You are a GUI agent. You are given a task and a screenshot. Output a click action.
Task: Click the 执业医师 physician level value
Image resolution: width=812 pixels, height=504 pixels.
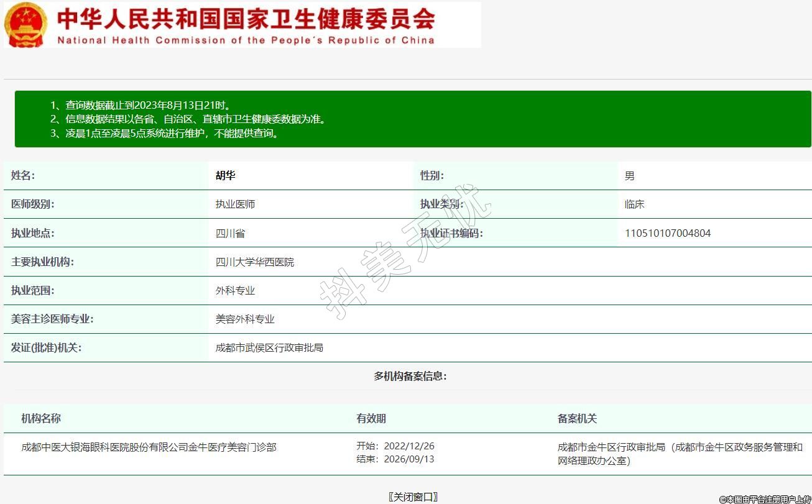(235, 204)
